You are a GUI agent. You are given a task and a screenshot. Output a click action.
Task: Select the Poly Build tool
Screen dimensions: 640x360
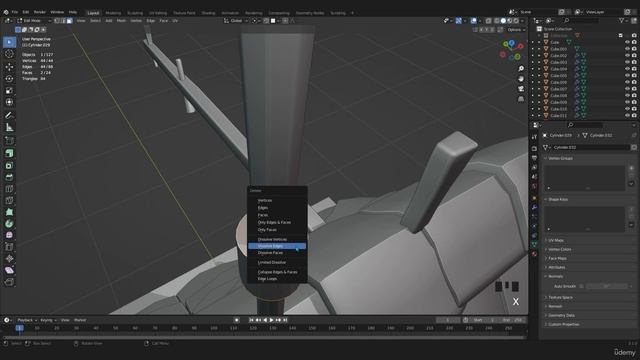[9, 212]
